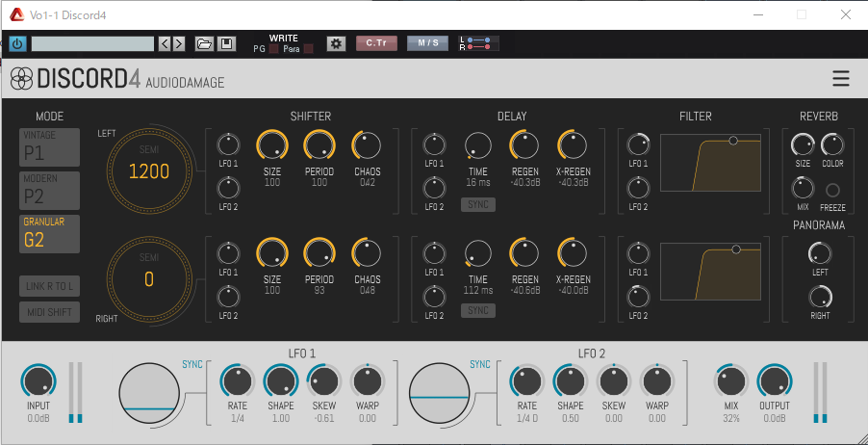Click the INPUT gain knob

tap(38, 381)
